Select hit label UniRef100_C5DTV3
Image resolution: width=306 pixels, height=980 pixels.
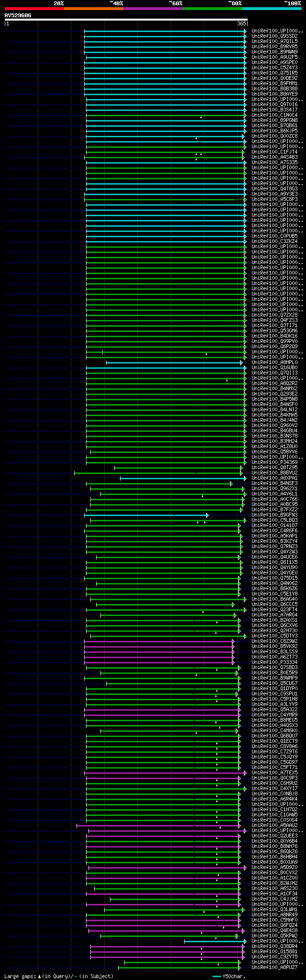coord(274,636)
